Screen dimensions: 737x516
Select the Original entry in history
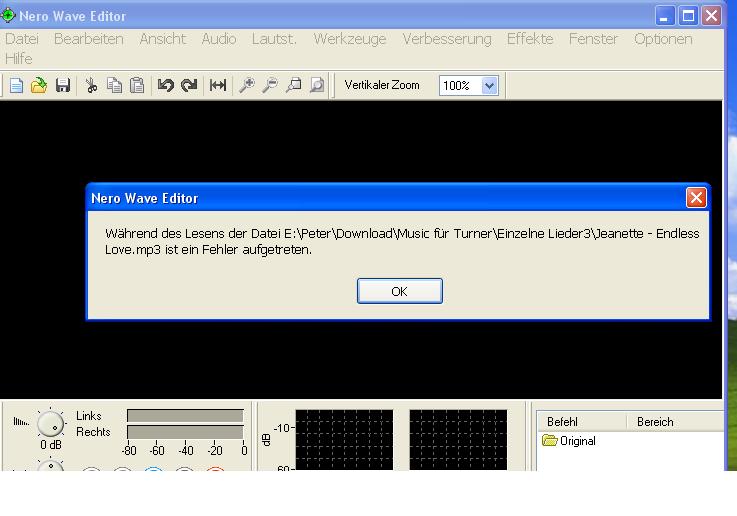click(x=578, y=441)
